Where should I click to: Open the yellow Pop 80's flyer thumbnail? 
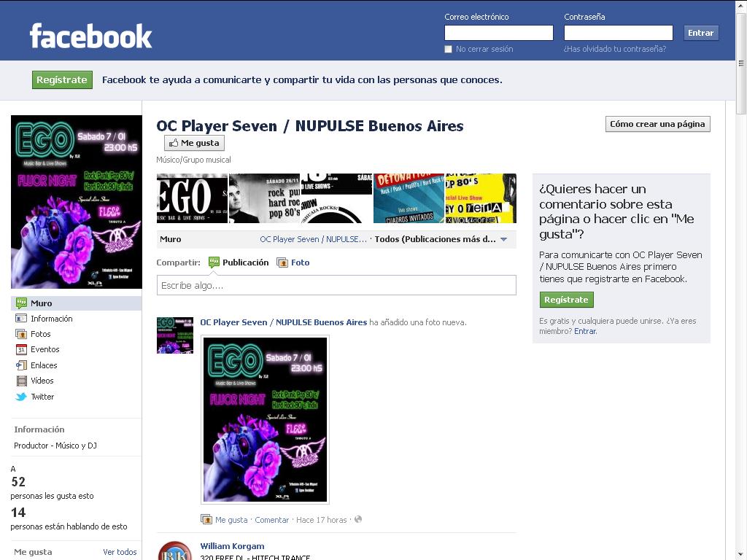[481, 198]
